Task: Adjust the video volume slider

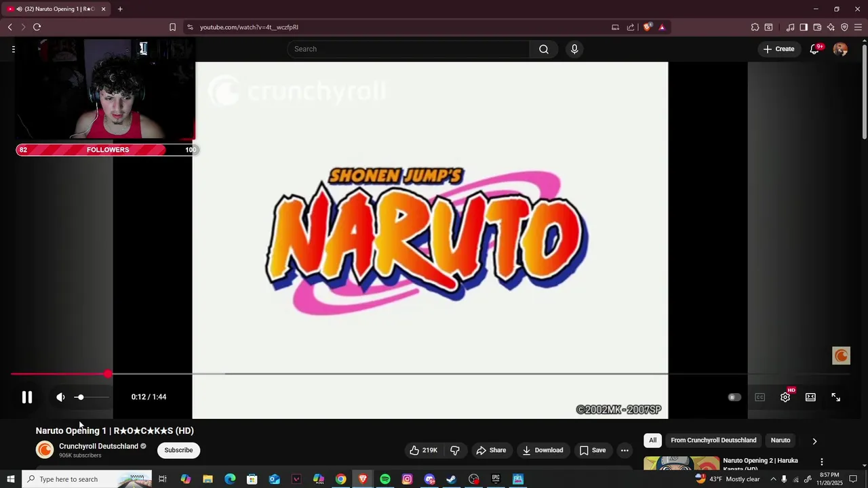Action: (92, 397)
